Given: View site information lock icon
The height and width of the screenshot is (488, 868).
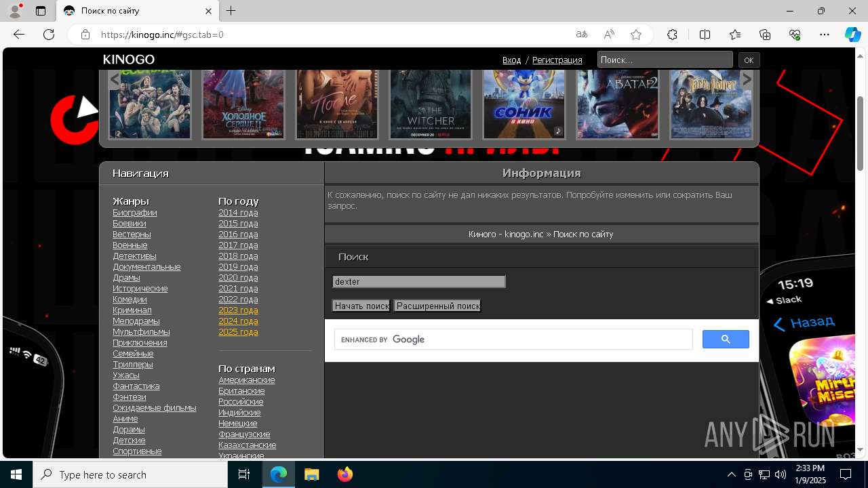Looking at the screenshot, I should click(85, 35).
